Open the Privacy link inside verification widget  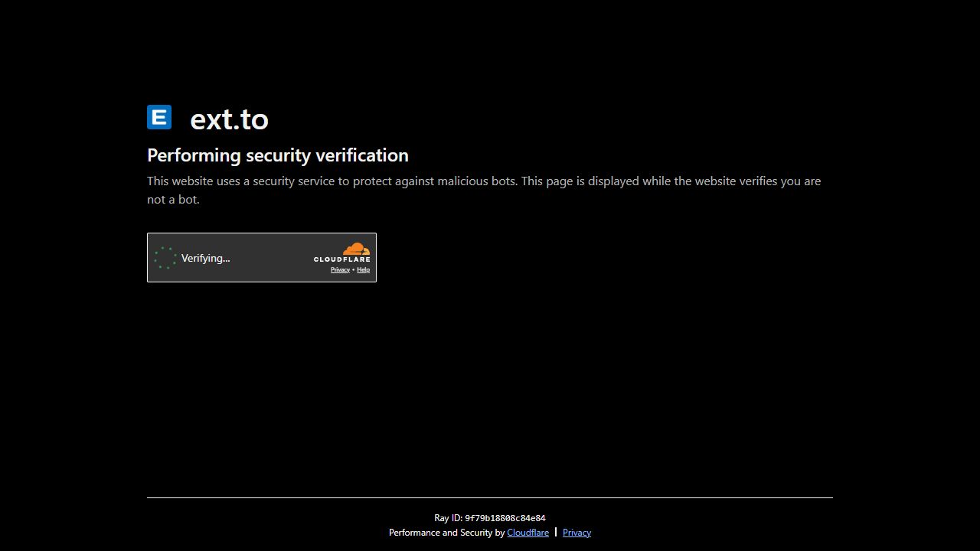(x=340, y=269)
